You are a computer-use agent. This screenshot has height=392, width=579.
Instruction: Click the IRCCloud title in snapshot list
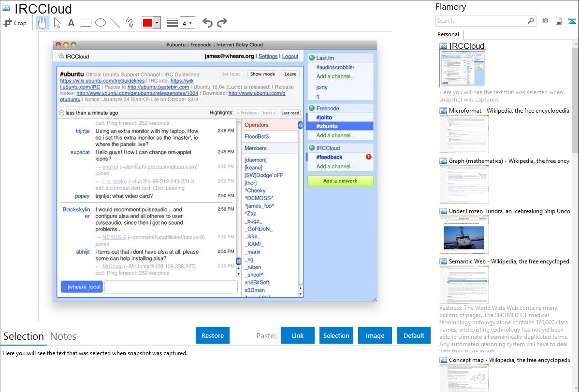click(467, 46)
